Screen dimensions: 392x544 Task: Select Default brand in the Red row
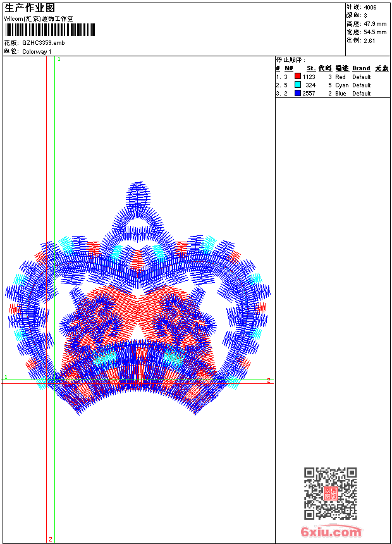coord(362,77)
